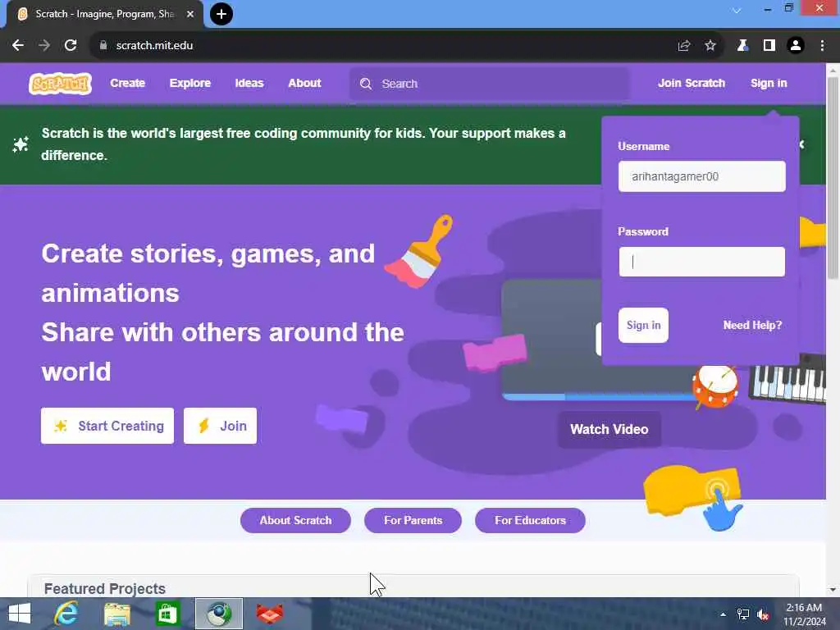The width and height of the screenshot is (840, 630).
Task: Open the For Parents pill button
Action: point(413,520)
